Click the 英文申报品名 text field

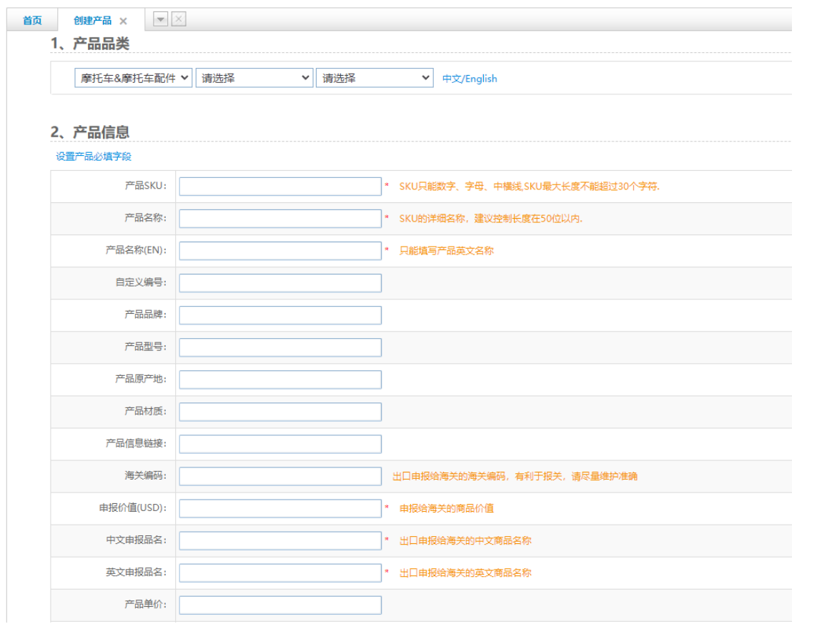[x=280, y=573]
